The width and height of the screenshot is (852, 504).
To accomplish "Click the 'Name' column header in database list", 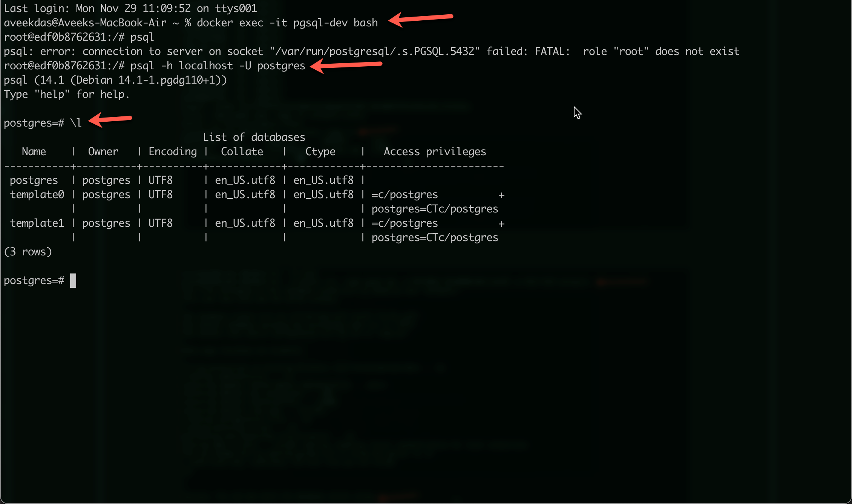I will tap(34, 151).
